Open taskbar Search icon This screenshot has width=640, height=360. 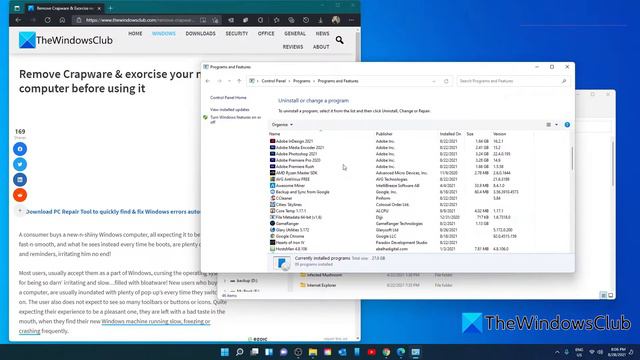coord(240,352)
